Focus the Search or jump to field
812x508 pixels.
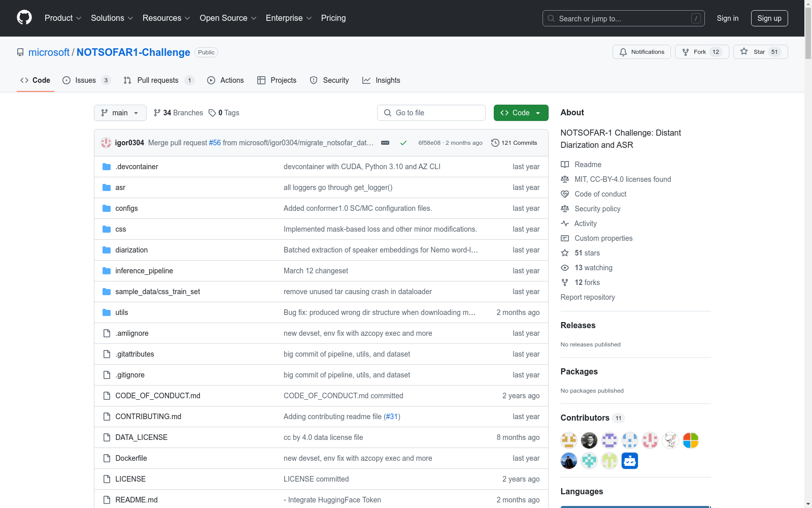click(x=624, y=18)
